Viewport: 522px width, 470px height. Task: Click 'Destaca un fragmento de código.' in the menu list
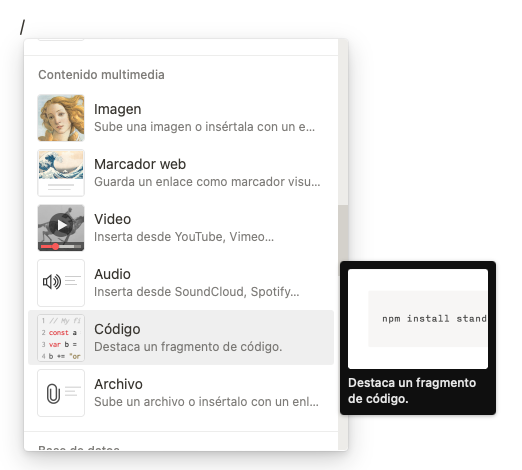[x=188, y=347]
